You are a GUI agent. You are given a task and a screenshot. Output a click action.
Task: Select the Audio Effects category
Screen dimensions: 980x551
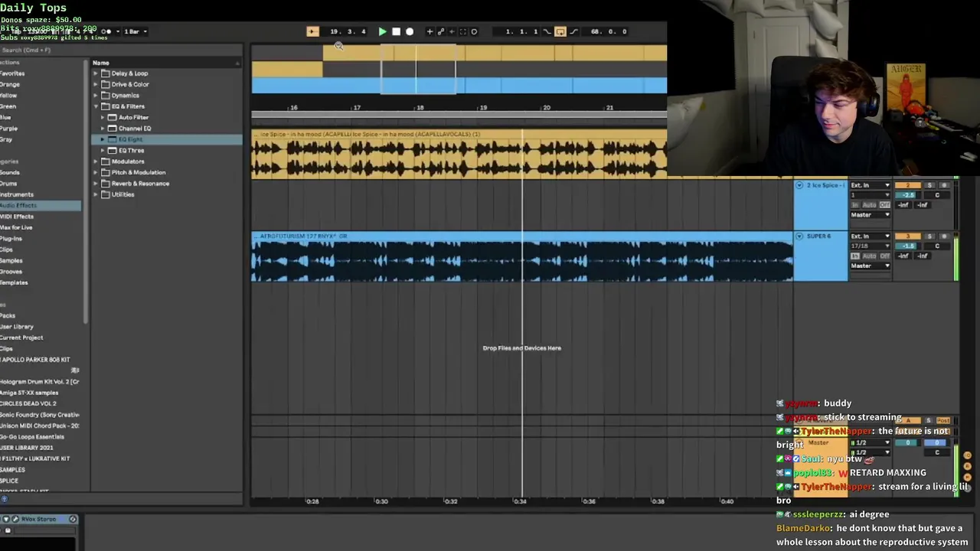(x=40, y=205)
